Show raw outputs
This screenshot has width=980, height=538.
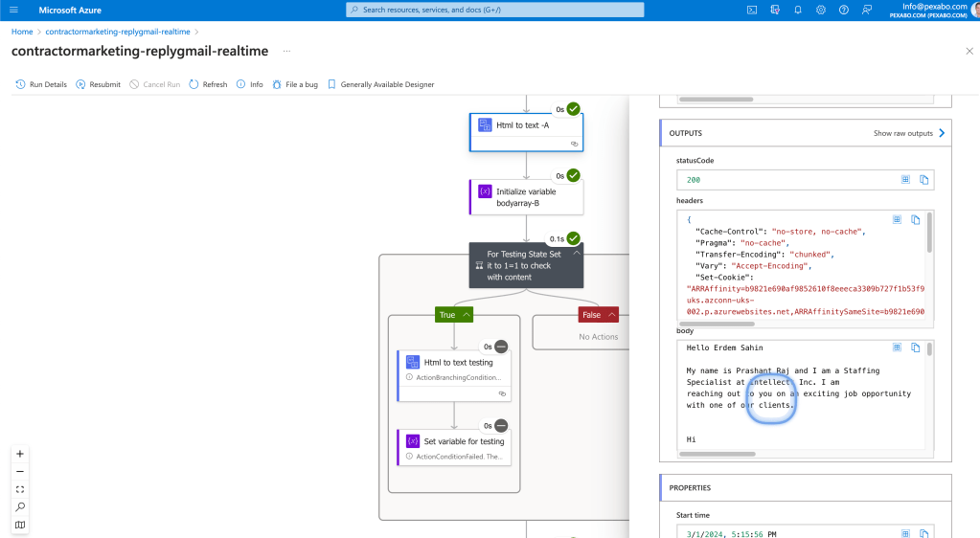pyautogui.click(x=909, y=133)
